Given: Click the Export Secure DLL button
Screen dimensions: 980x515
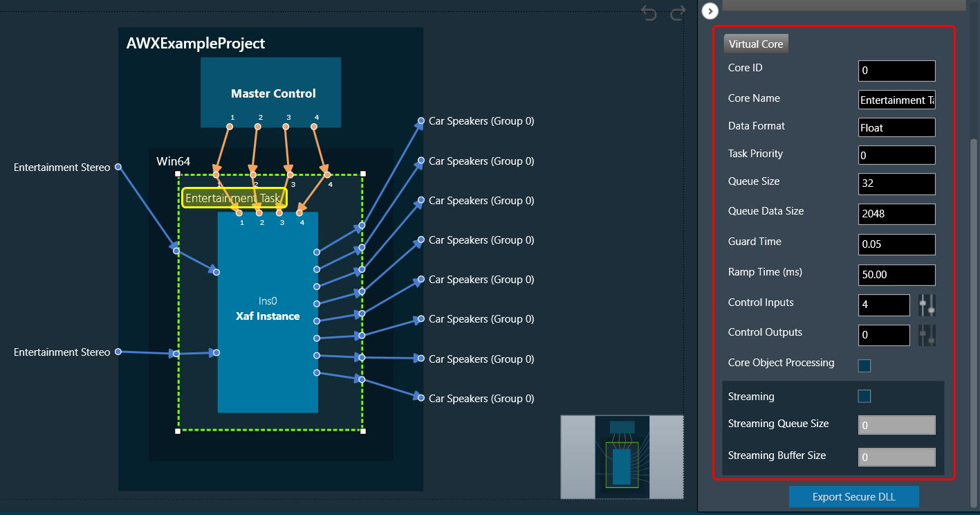Looking at the screenshot, I should pyautogui.click(x=854, y=497).
